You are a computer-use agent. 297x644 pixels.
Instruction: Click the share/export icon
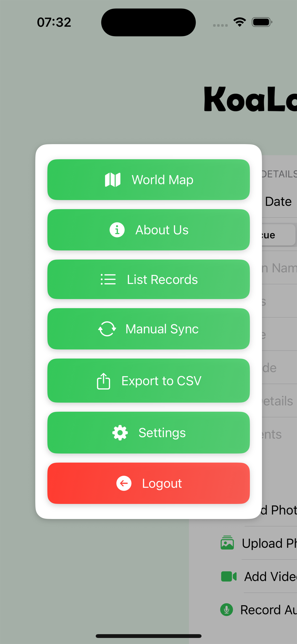(104, 381)
